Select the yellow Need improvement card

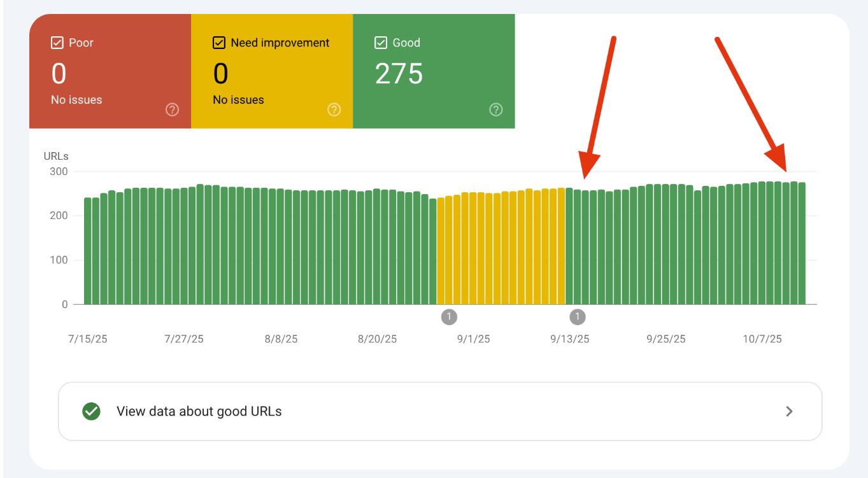coord(272,71)
